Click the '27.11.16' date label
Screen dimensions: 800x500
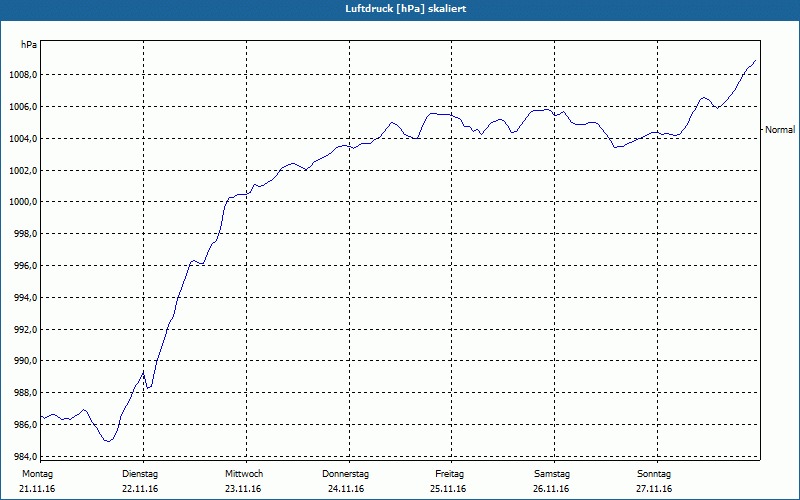[x=654, y=489]
